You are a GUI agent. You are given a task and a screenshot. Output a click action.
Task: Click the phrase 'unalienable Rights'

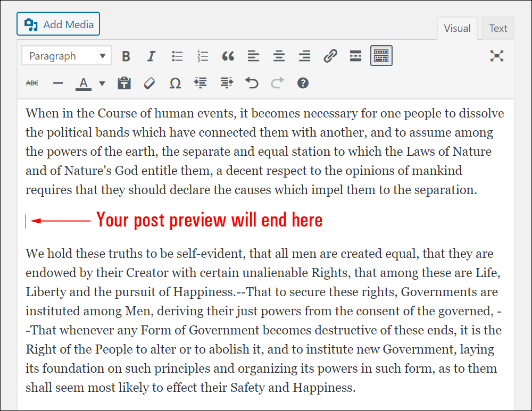click(296, 273)
